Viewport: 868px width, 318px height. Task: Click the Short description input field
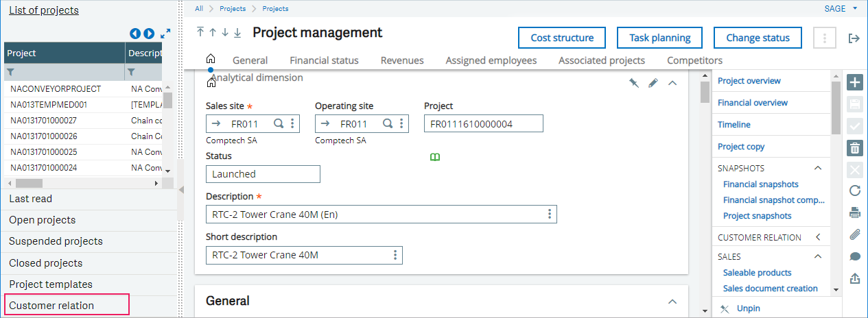click(x=297, y=256)
